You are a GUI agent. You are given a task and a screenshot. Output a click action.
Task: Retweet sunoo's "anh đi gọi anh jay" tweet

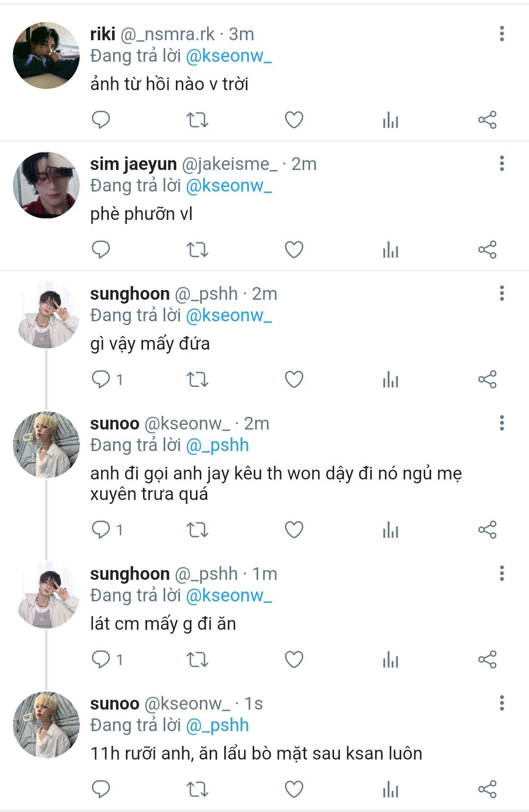[197, 530]
